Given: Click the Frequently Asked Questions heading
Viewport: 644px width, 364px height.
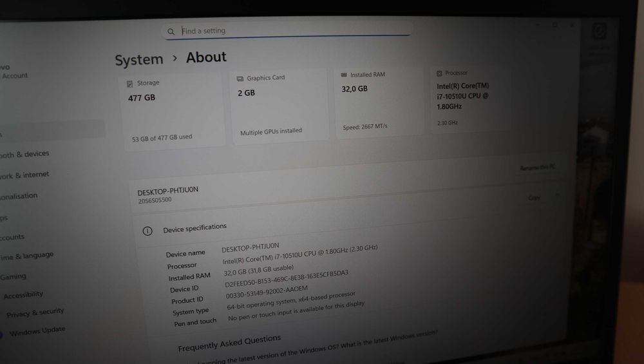Looking at the screenshot, I should pyautogui.click(x=229, y=343).
